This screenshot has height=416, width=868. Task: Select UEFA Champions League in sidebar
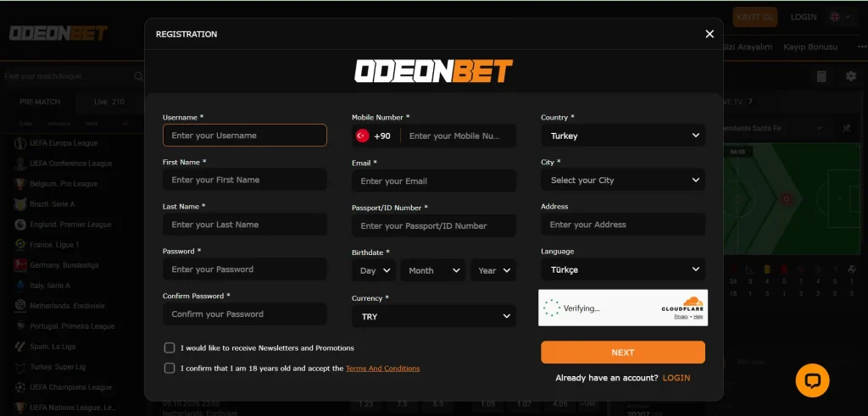(x=72, y=387)
